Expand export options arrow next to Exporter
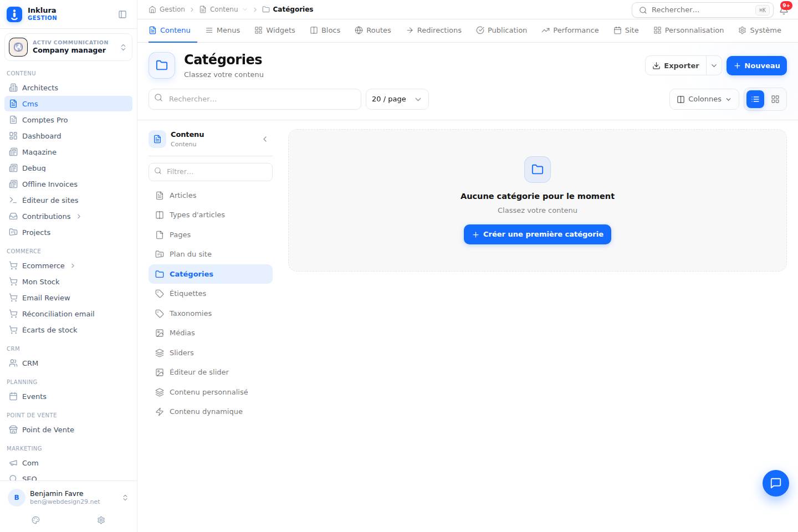Screen dimensions: 798x532 tap(714, 65)
